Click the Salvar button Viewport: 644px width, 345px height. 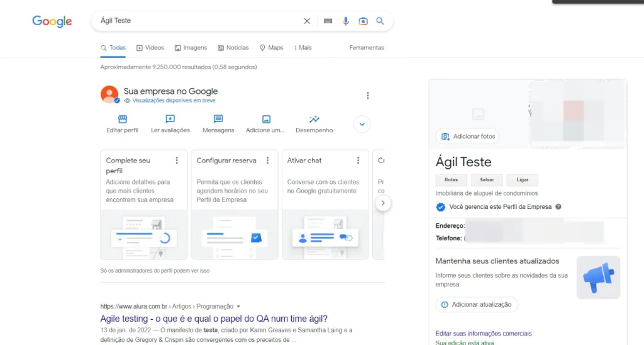click(x=487, y=179)
